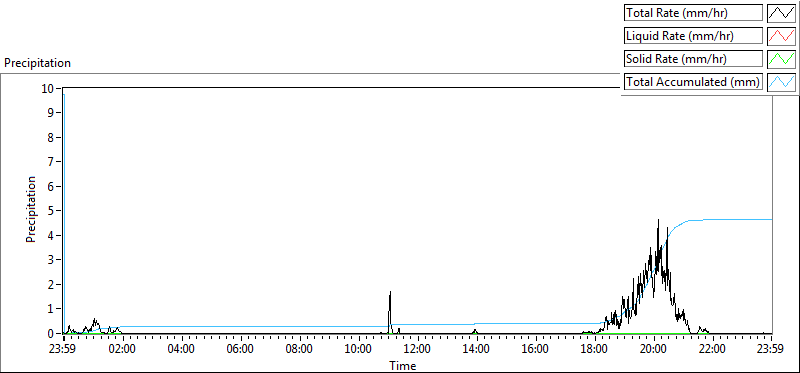Click the y-axis value 10
This screenshot has height=373, width=800.
tap(47, 88)
